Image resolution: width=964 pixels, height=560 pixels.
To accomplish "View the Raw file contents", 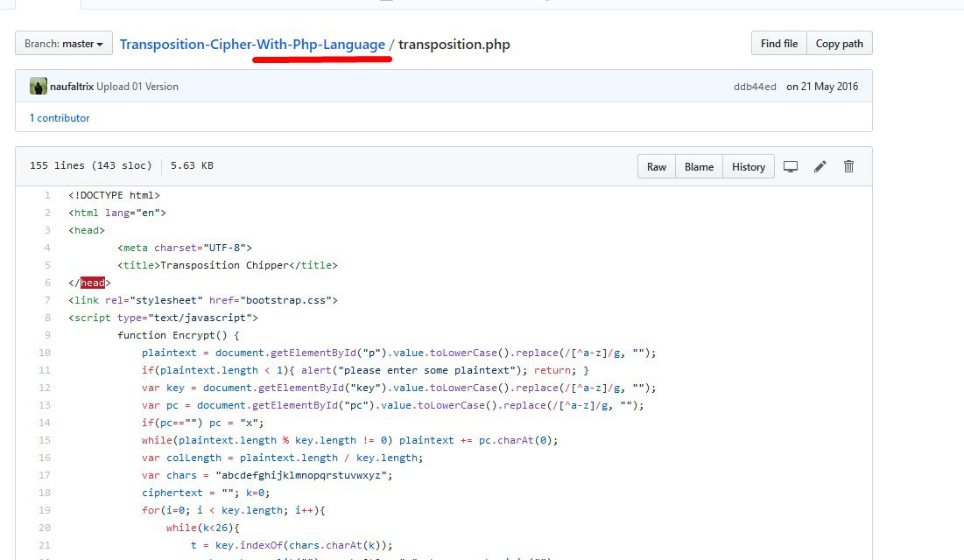I will pyautogui.click(x=657, y=166).
